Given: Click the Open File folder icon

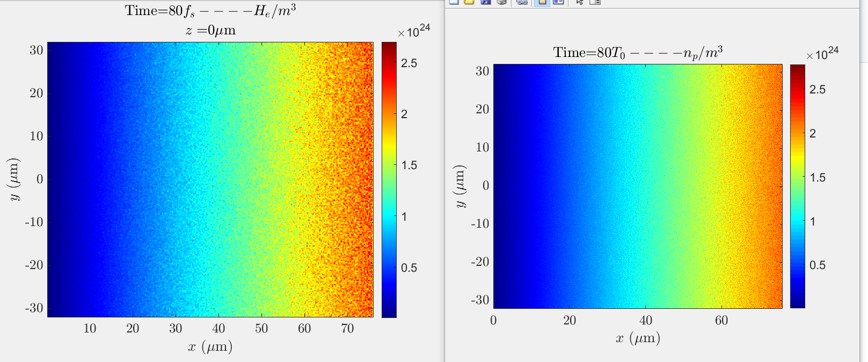Looking at the screenshot, I should point(469,2).
